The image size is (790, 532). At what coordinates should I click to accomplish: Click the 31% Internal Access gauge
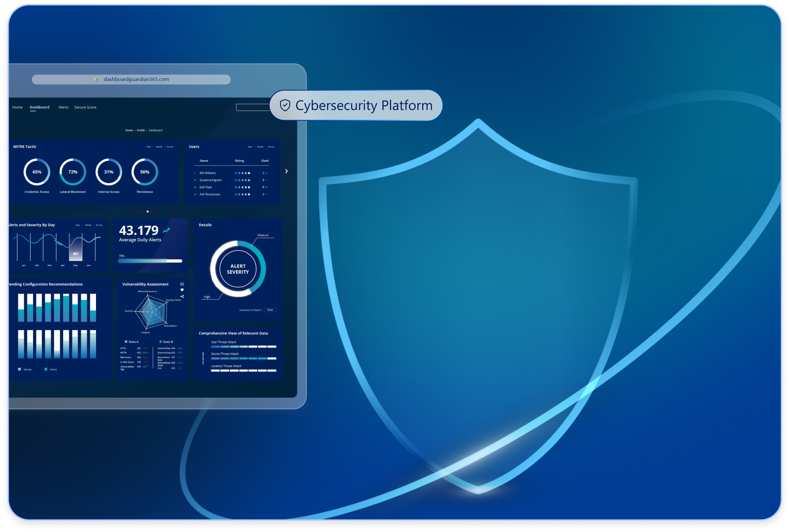pyautogui.click(x=109, y=172)
